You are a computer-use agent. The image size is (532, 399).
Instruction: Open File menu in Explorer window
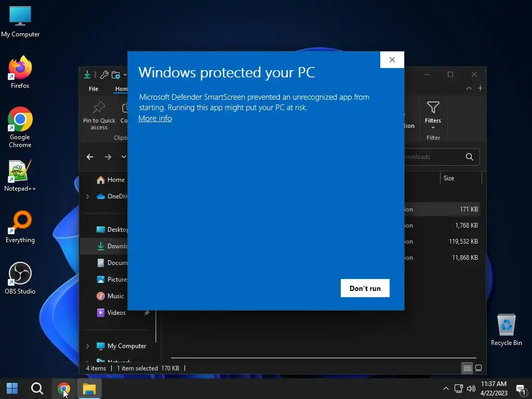[x=94, y=89]
